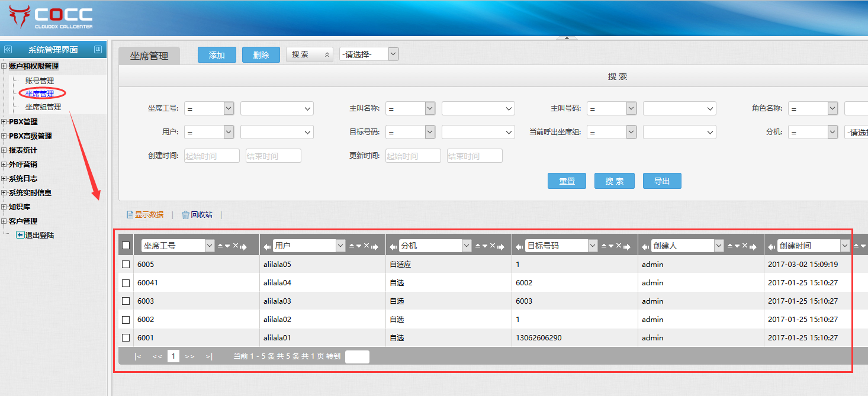Click the pin icon in the sidebar header

tap(98, 50)
